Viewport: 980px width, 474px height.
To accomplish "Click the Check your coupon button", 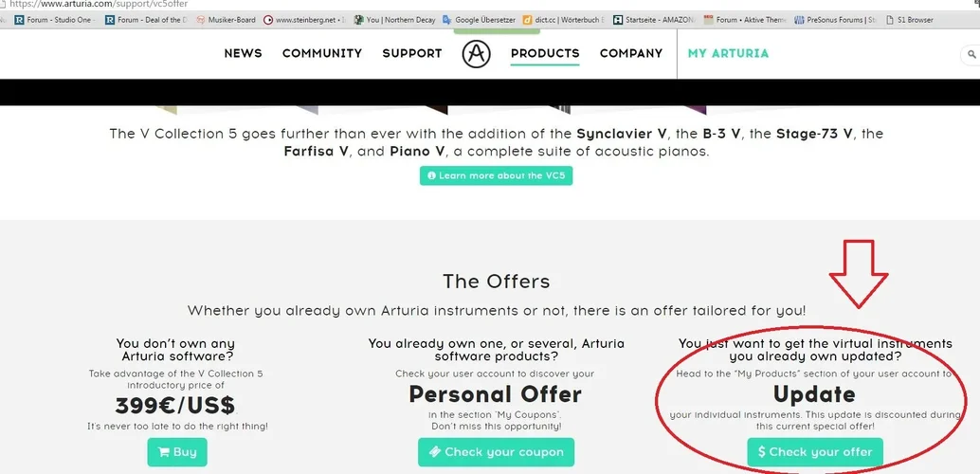I will coord(496,452).
